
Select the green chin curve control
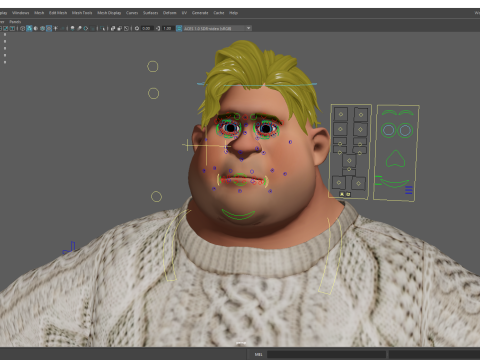[x=238, y=215]
